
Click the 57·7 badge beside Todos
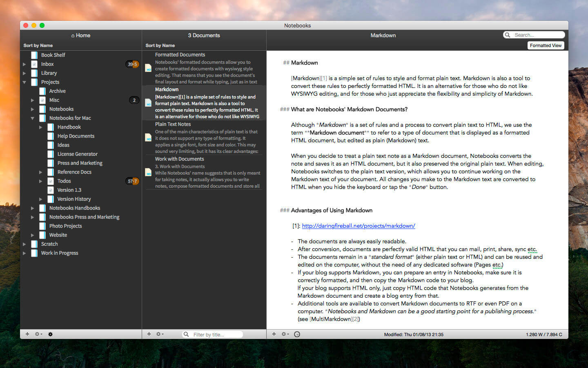click(x=132, y=181)
